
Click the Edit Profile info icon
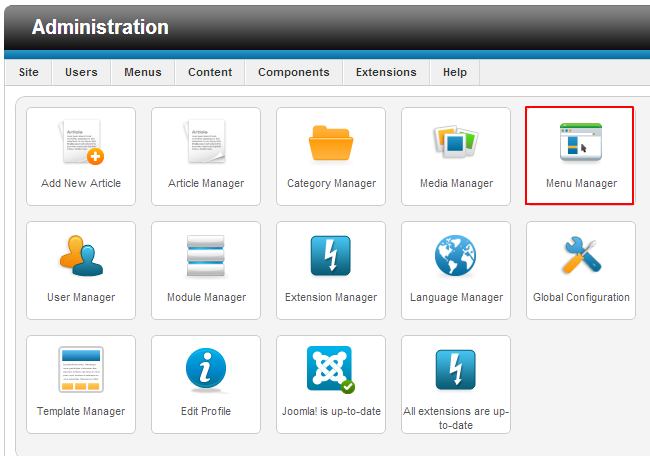206,370
